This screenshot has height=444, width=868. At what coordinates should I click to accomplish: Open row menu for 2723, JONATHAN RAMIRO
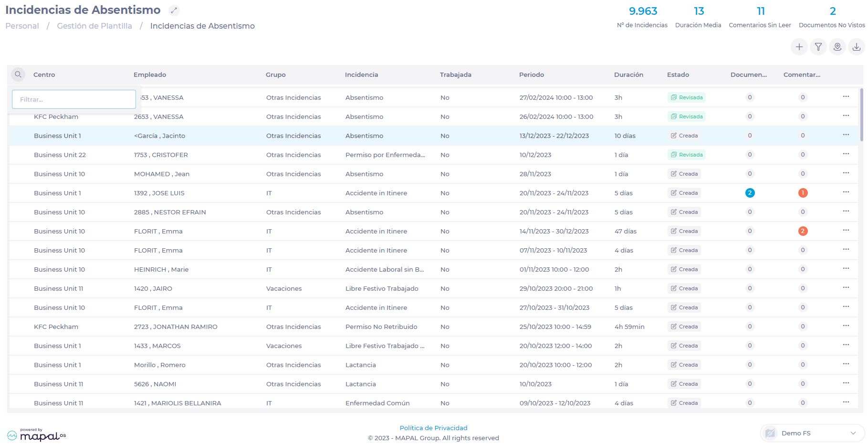[x=846, y=326]
